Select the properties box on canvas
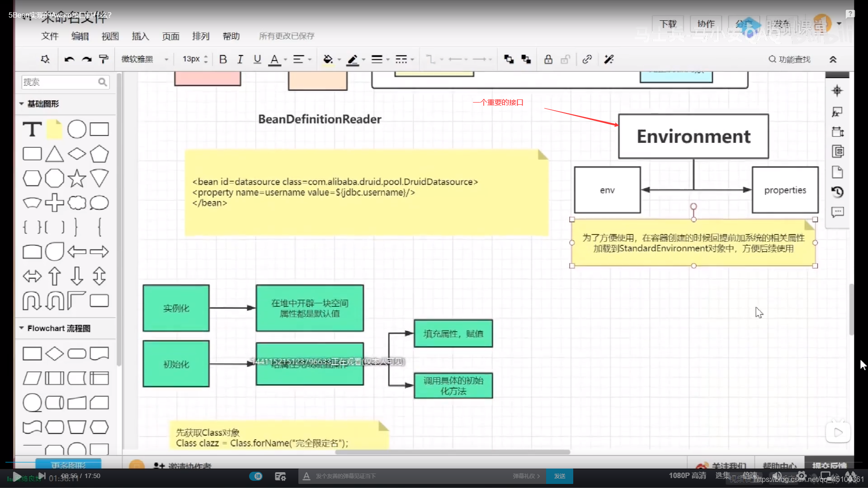The image size is (868, 488). click(x=785, y=190)
